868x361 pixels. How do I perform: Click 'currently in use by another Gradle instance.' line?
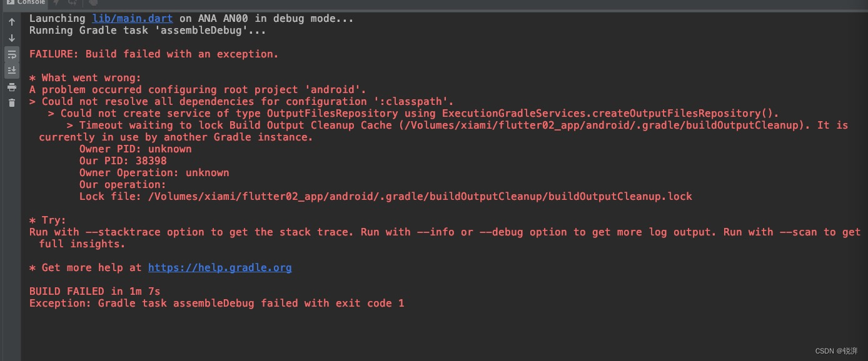(176, 137)
